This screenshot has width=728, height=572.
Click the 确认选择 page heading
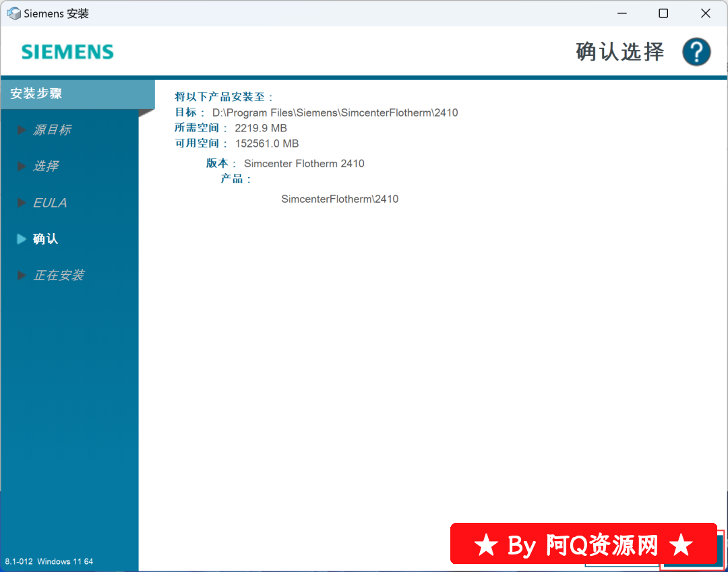(620, 51)
